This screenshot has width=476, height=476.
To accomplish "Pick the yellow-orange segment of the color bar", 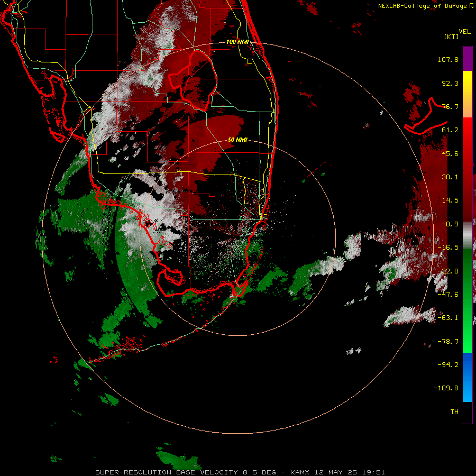I will click(467, 94).
